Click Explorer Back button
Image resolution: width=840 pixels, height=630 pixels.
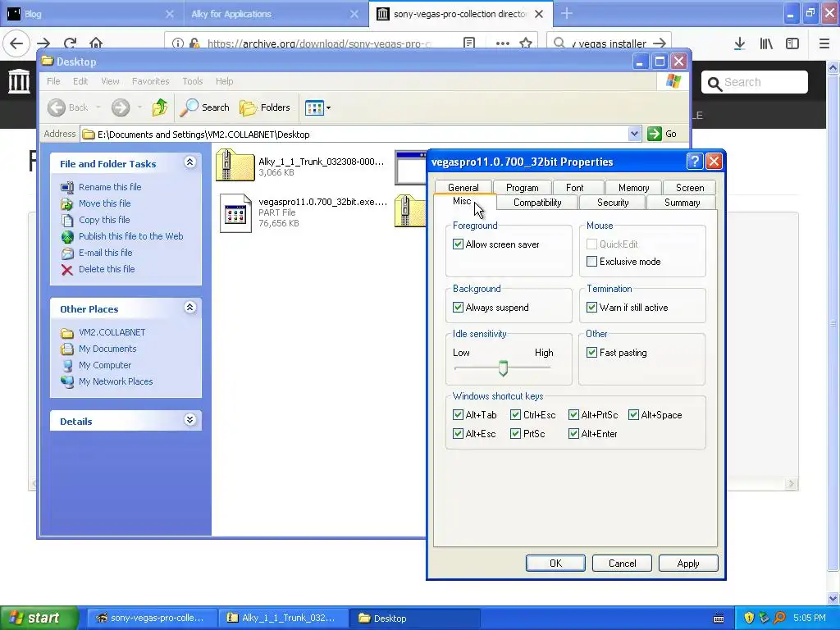[67, 107]
